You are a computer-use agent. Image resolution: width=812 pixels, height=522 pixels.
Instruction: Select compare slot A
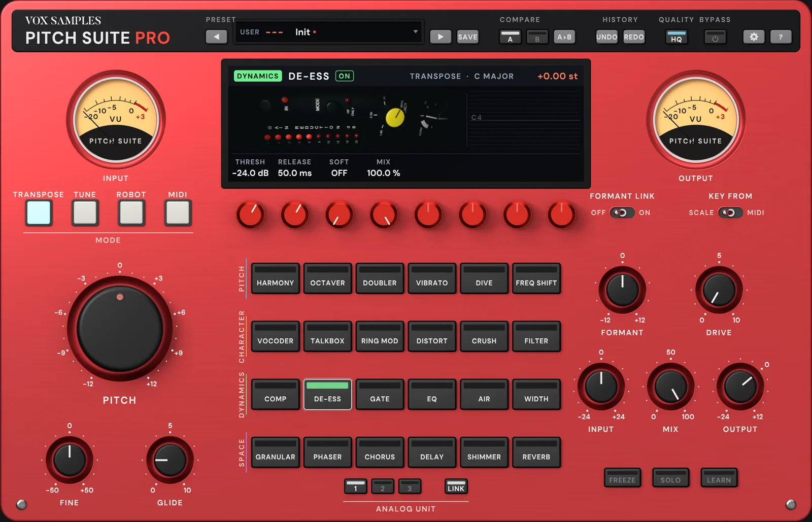point(510,37)
